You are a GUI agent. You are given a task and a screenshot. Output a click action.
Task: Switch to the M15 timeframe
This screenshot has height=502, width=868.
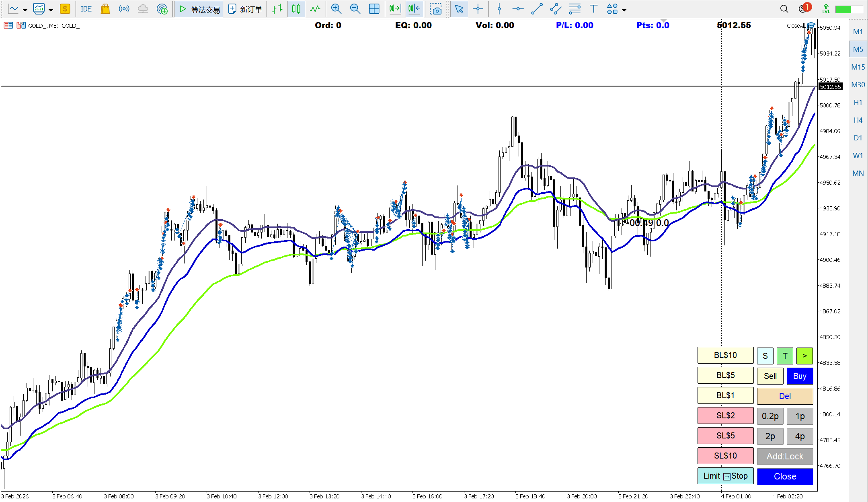[x=858, y=67]
